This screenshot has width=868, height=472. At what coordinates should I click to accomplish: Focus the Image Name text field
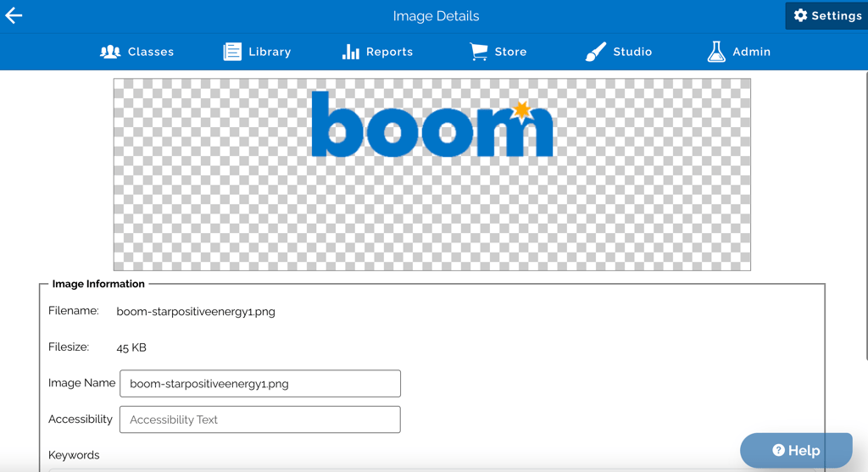(x=260, y=384)
